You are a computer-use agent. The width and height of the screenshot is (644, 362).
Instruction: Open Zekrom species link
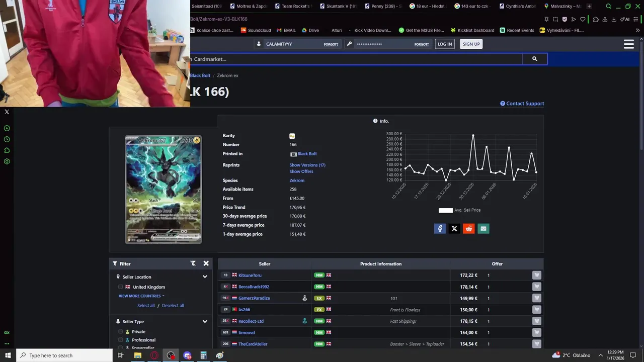click(297, 180)
